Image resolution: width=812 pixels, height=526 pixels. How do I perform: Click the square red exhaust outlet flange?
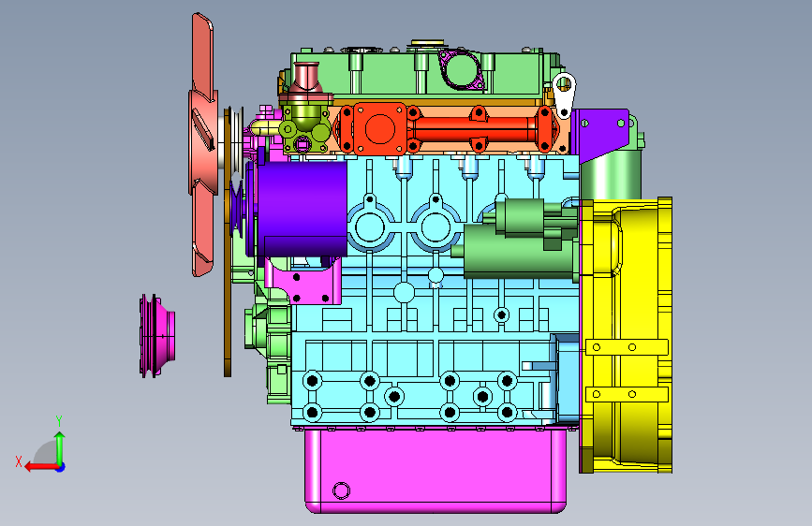(380, 129)
